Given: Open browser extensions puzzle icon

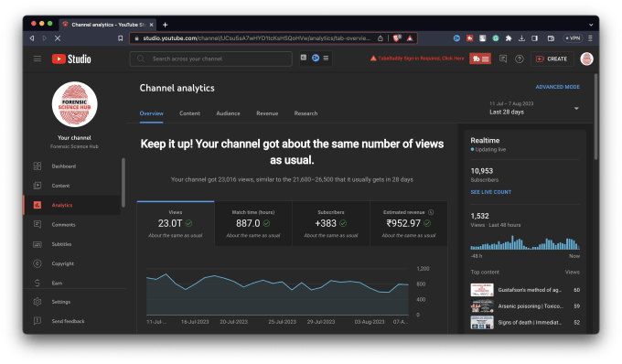Looking at the screenshot, I should [x=509, y=38].
